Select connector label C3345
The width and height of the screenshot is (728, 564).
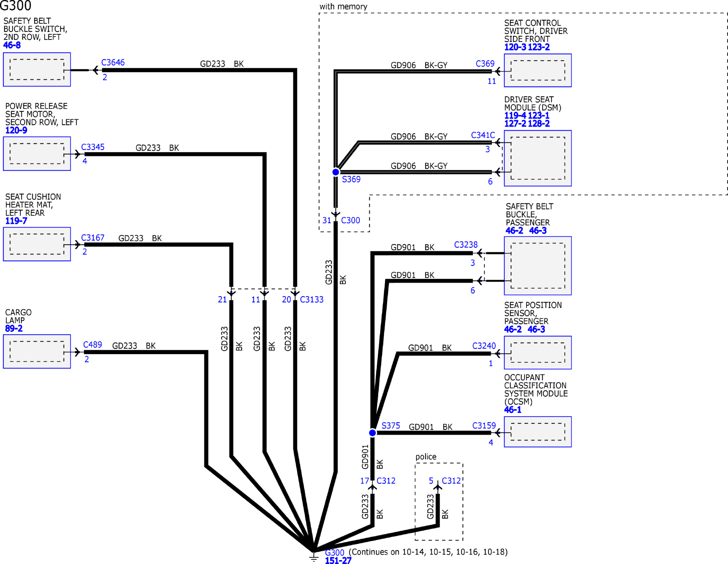click(93, 147)
